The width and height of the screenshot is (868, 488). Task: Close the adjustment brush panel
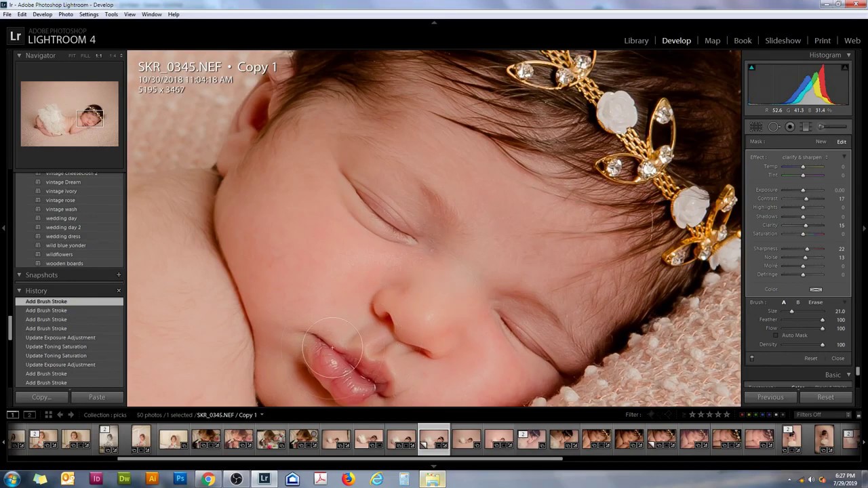click(838, 359)
